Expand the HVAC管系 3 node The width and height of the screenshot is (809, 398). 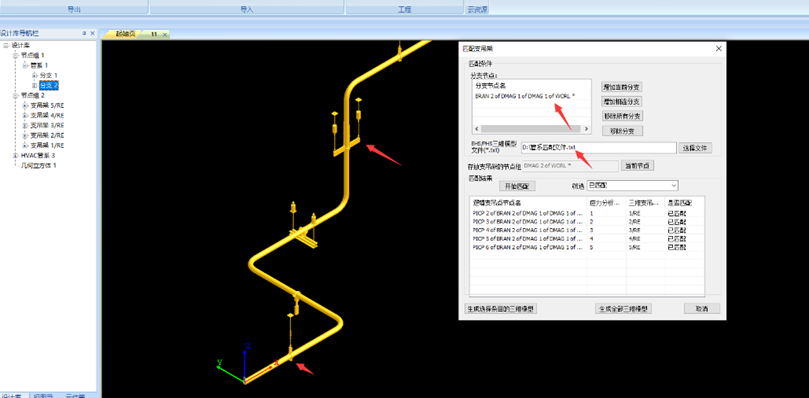[15, 155]
